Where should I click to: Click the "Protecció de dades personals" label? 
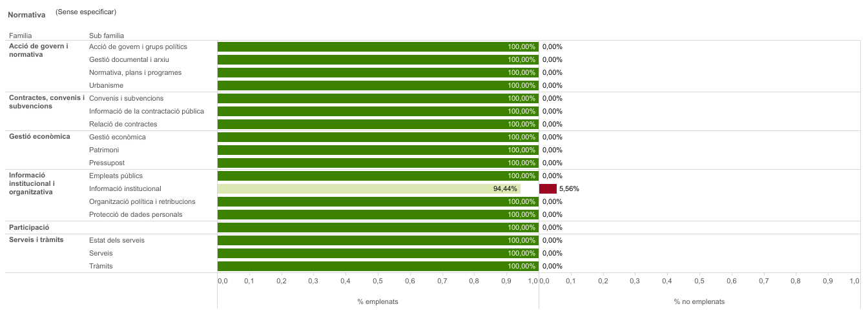coord(136,214)
